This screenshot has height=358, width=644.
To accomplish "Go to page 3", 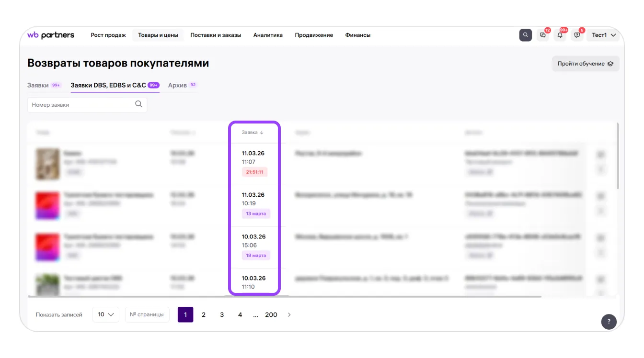I will tap(222, 314).
